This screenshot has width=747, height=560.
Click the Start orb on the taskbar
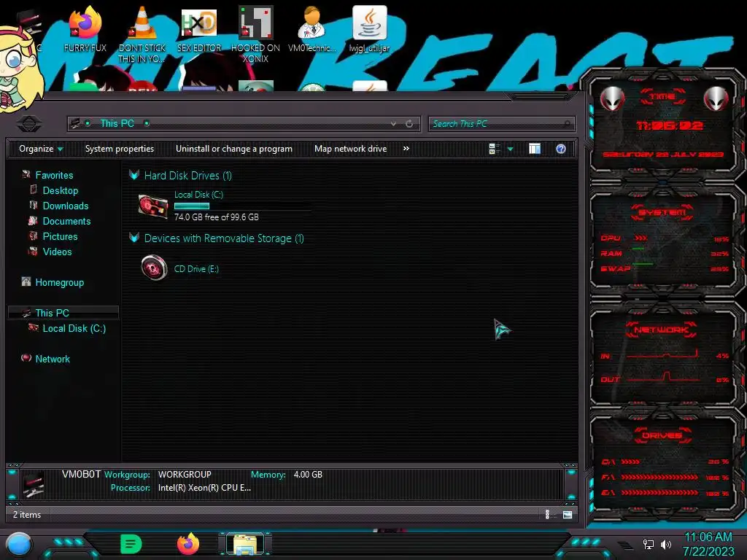19,544
